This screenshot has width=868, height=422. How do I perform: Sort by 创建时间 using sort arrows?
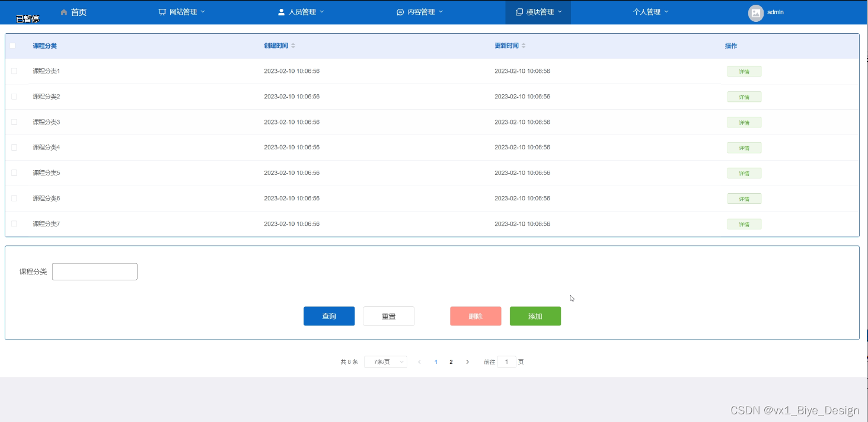(x=293, y=46)
